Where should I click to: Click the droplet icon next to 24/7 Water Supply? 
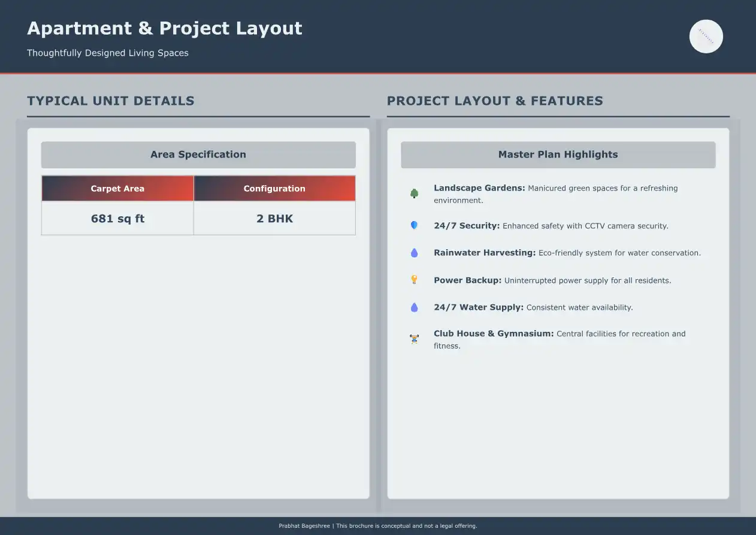click(414, 307)
